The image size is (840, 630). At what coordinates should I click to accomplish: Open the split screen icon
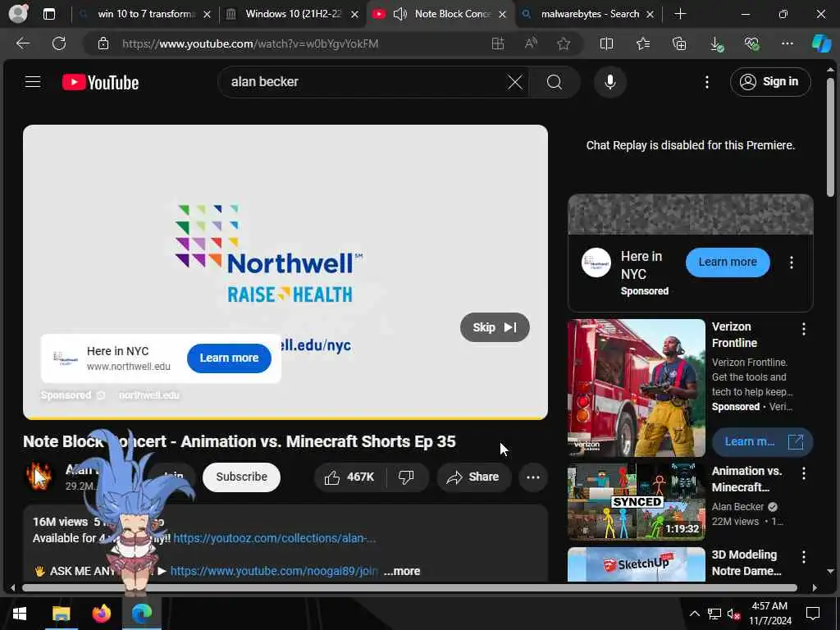pyautogui.click(x=606, y=43)
